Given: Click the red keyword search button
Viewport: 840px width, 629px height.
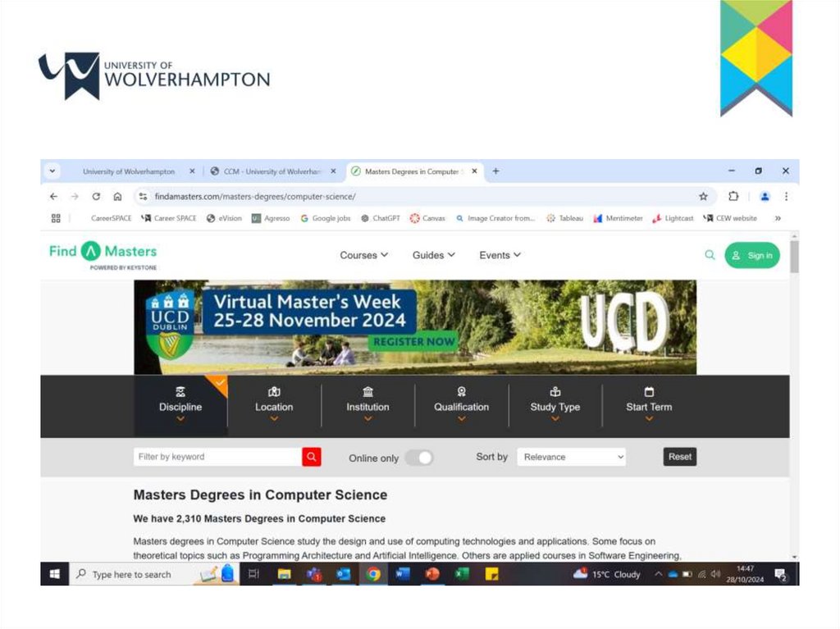Looking at the screenshot, I should [312, 457].
